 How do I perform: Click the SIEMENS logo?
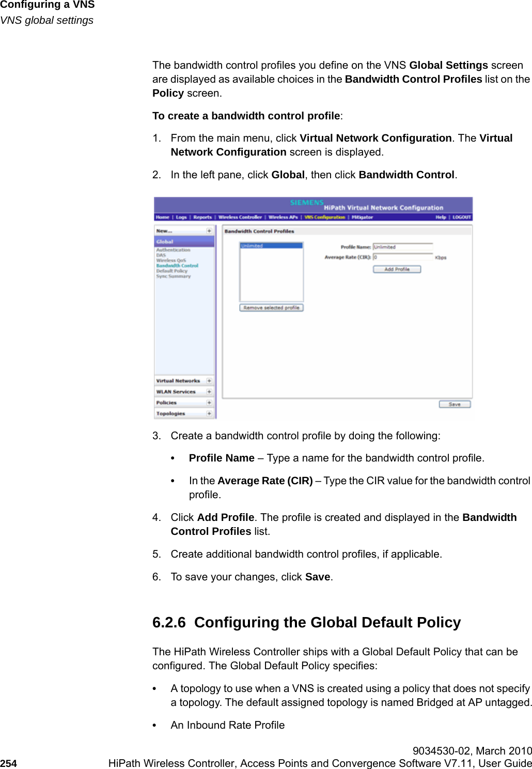(308, 202)
